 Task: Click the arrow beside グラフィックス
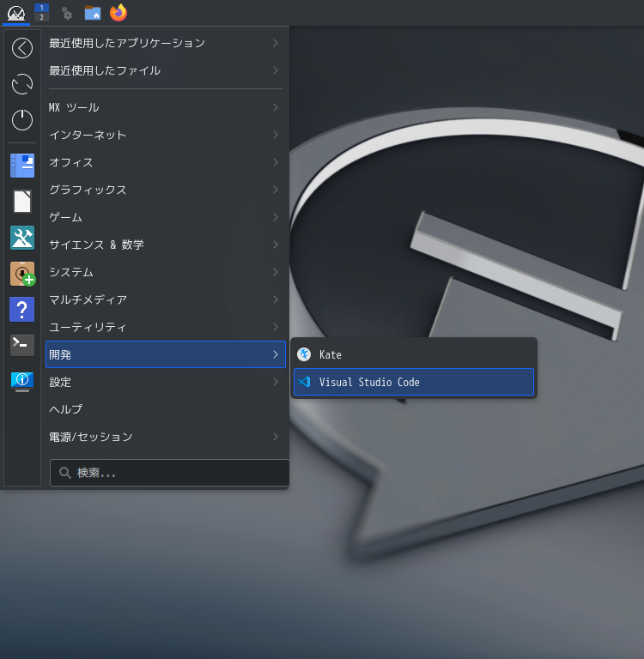click(276, 190)
